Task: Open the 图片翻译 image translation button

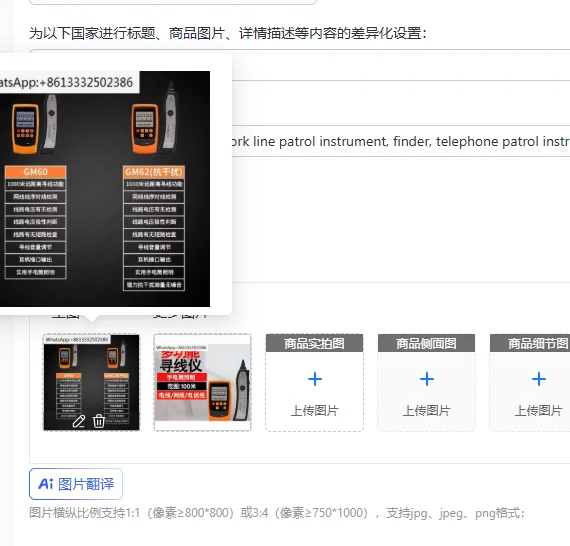Action: pyautogui.click(x=76, y=484)
